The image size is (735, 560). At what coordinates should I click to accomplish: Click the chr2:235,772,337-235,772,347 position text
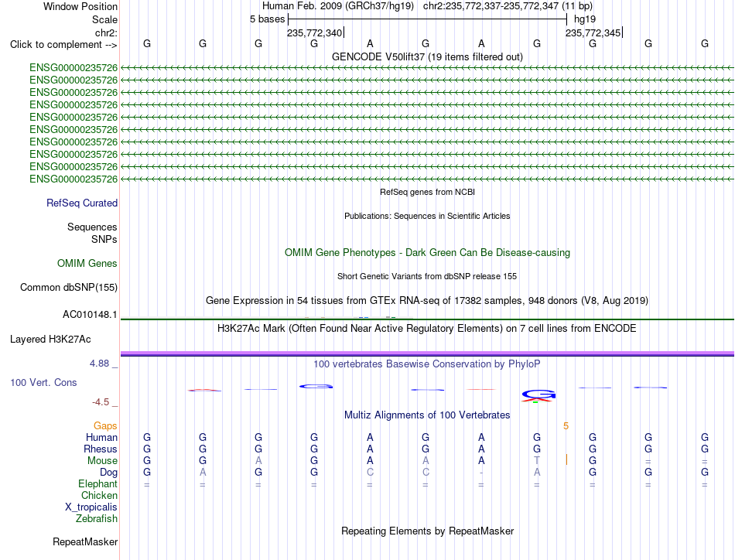(508, 6)
